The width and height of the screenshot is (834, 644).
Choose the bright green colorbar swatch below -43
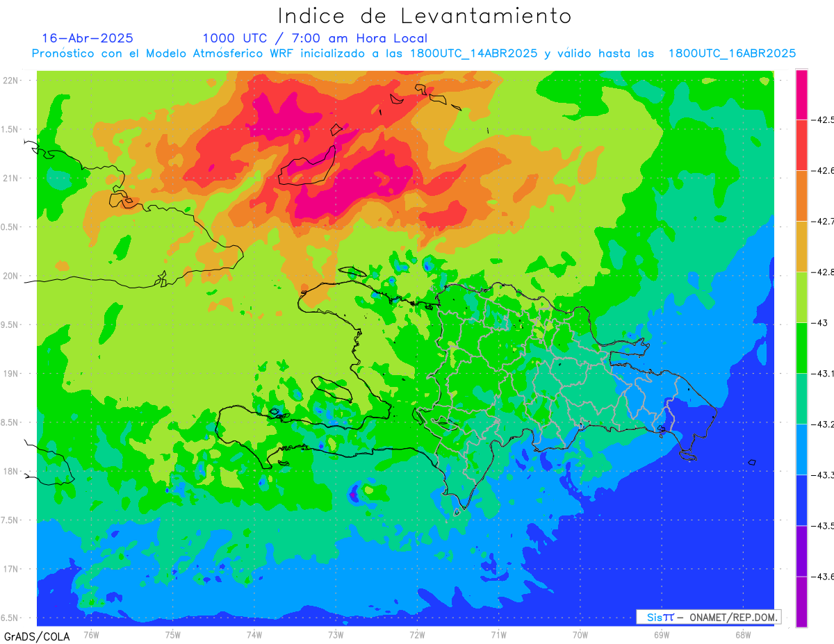(x=801, y=347)
